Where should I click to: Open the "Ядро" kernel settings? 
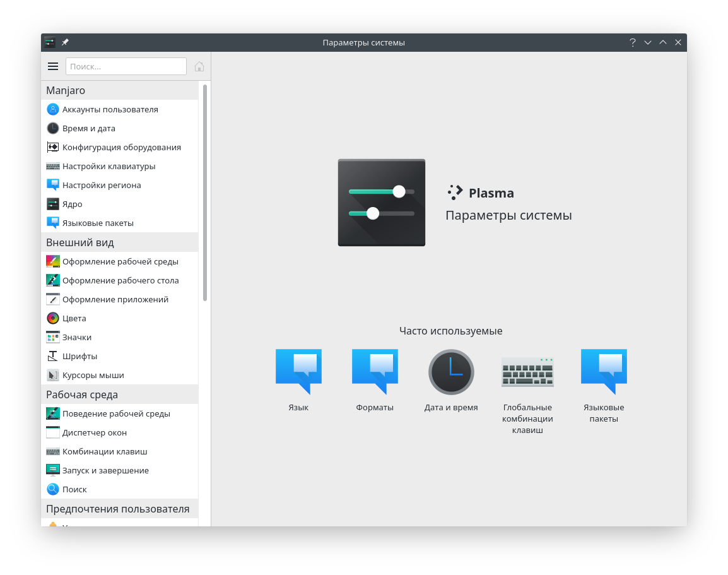pyautogui.click(x=71, y=204)
